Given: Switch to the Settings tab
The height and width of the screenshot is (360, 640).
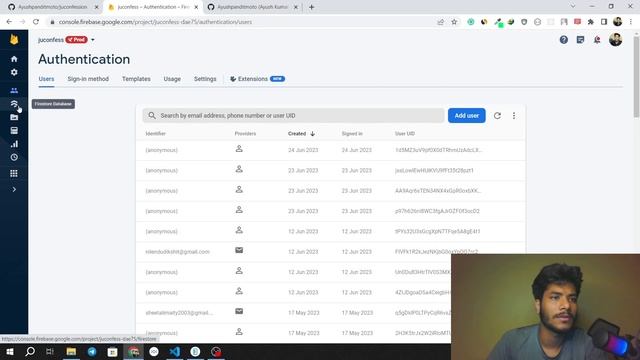Looking at the screenshot, I should [205, 79].
